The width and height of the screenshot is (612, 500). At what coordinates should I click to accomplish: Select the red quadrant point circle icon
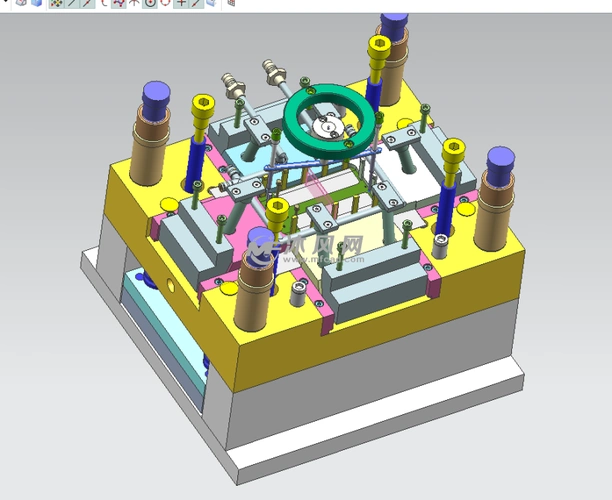click(x=165, y=3)
